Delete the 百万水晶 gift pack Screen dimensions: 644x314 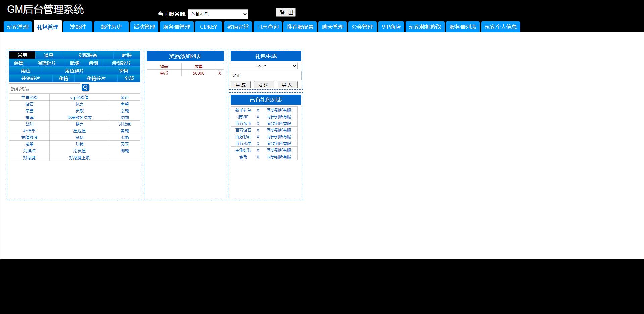tap(258, 144)
